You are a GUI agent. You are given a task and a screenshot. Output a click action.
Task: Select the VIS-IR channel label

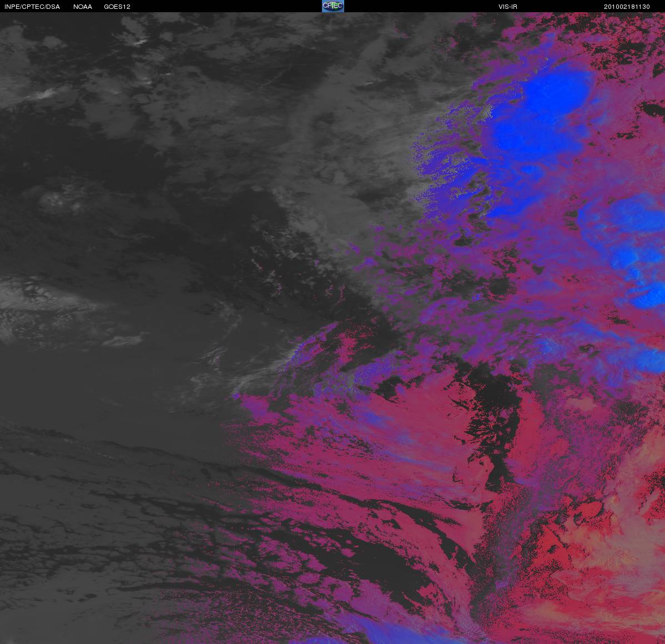coord(508,7)
